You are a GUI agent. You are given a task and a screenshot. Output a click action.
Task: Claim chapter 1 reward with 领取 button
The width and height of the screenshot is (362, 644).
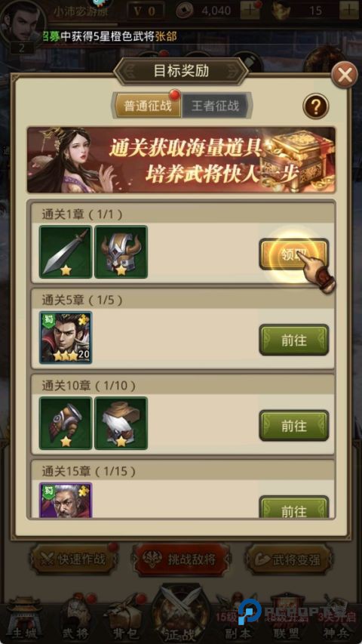294,254
